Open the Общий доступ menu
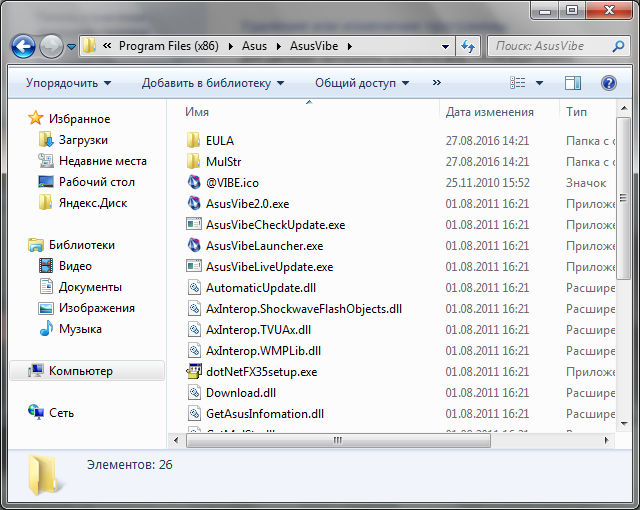 coord(362,83)
